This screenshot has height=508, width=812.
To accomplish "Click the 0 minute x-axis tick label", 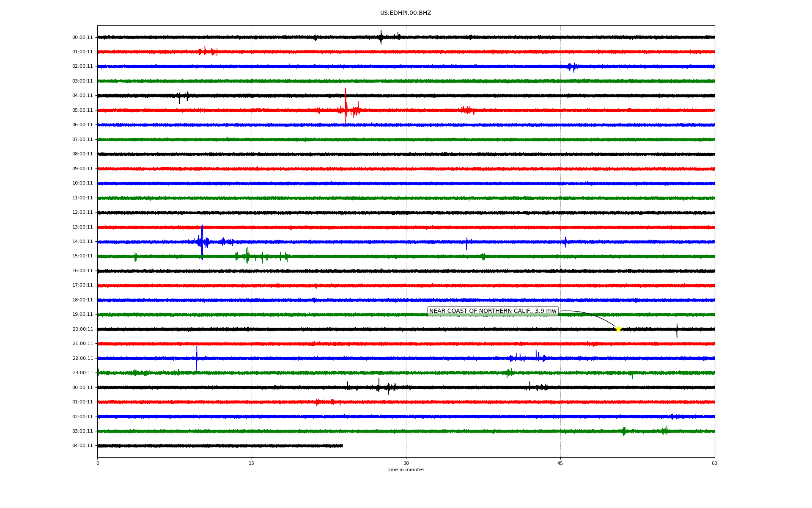I will [98, 463].
